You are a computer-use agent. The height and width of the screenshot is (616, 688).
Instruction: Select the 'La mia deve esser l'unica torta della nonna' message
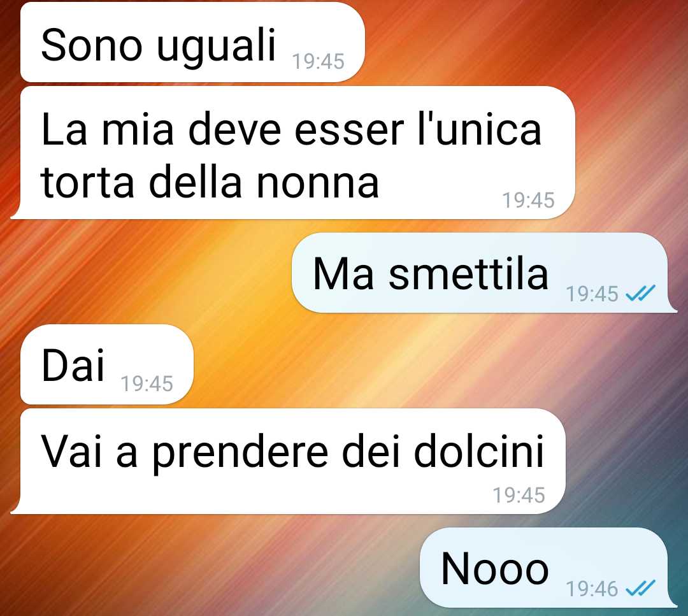pos(292,153)
